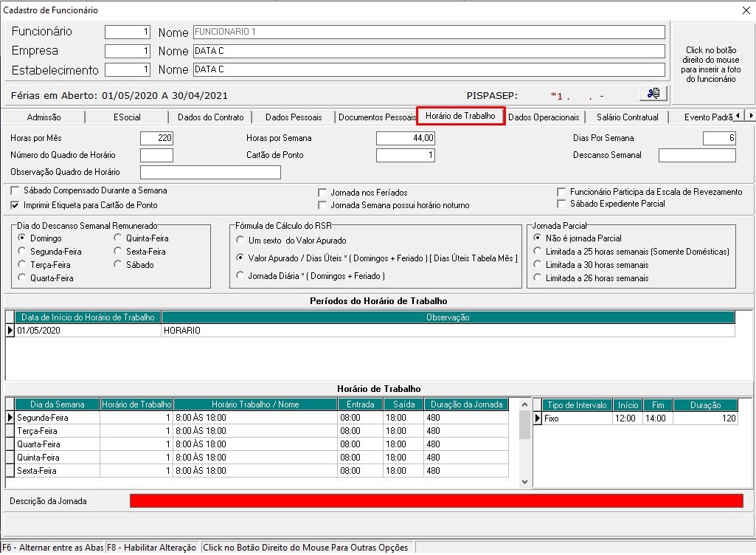Choose Valor Apurado / Dias Úteis formula
This screenshot has width=756, height=555.
(x=240, y=258)
